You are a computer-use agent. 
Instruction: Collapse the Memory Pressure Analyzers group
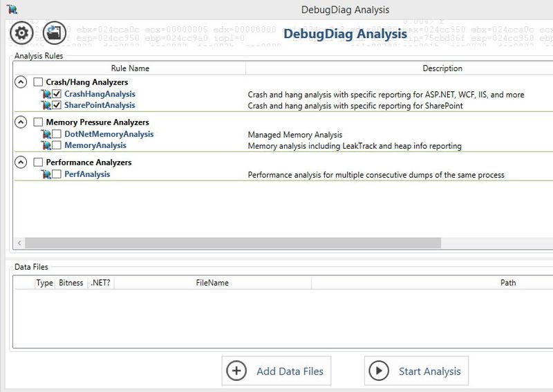[x=21, y=122]
